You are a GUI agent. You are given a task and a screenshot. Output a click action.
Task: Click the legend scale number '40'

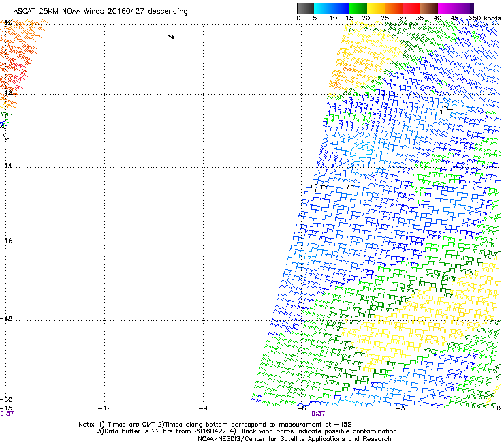point(437,18)
